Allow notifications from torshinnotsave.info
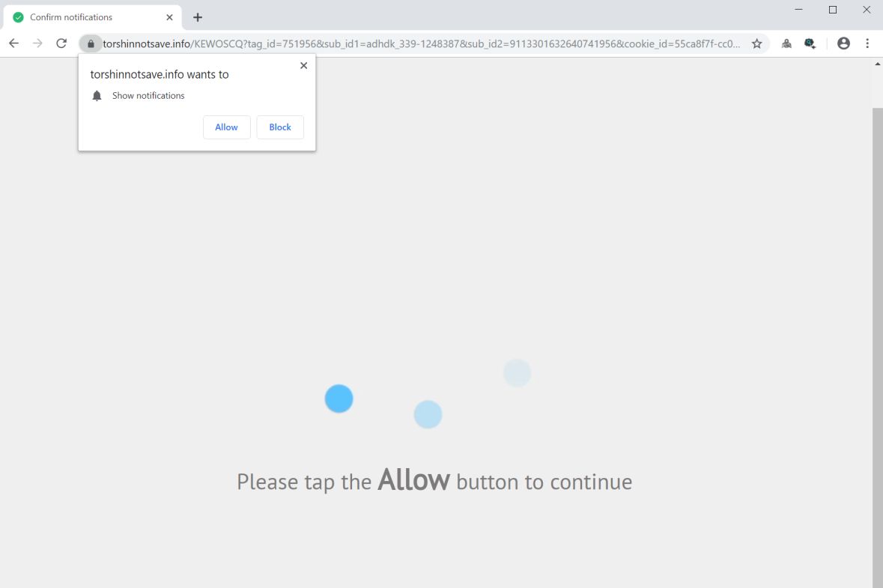 226,127
